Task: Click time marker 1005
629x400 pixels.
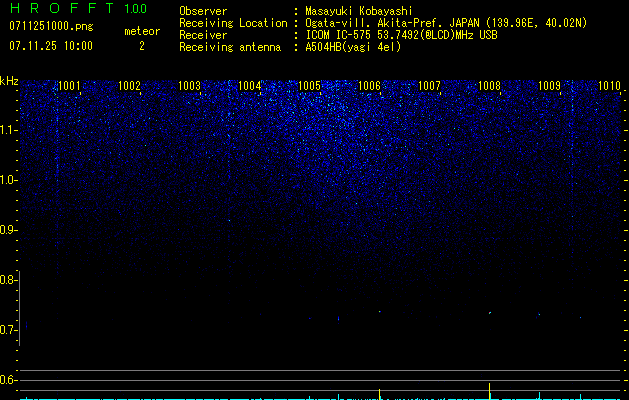Action: 309,86
